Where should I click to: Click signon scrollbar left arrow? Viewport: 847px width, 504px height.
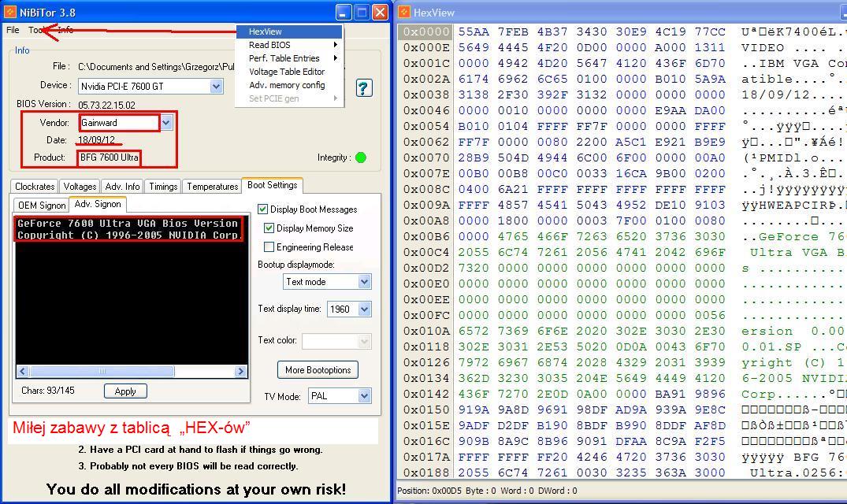click(23, 371)
